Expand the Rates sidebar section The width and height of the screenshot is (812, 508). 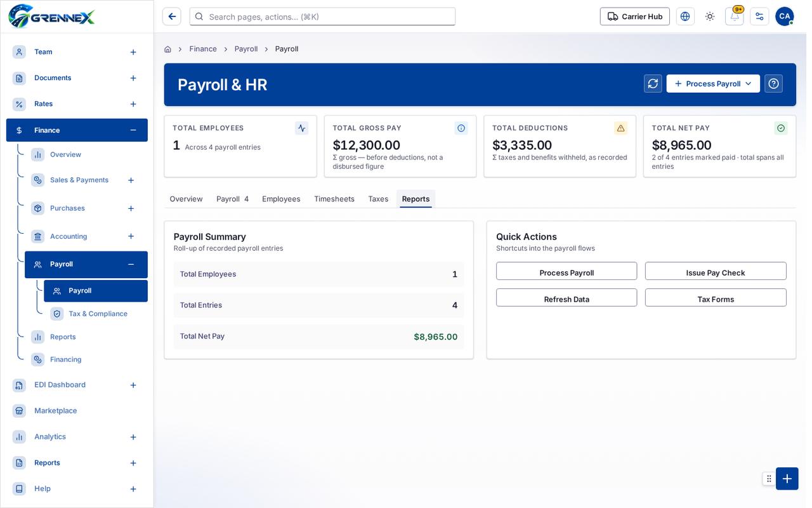click(133, 104)
